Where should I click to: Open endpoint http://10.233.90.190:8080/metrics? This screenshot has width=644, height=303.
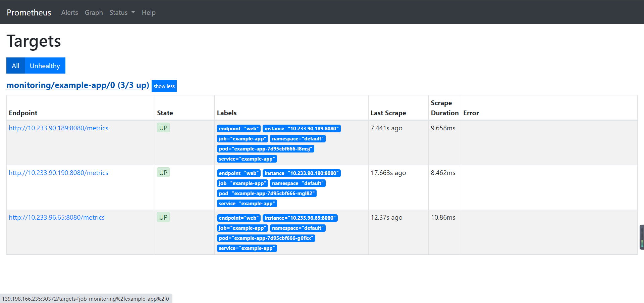[58, 173]
